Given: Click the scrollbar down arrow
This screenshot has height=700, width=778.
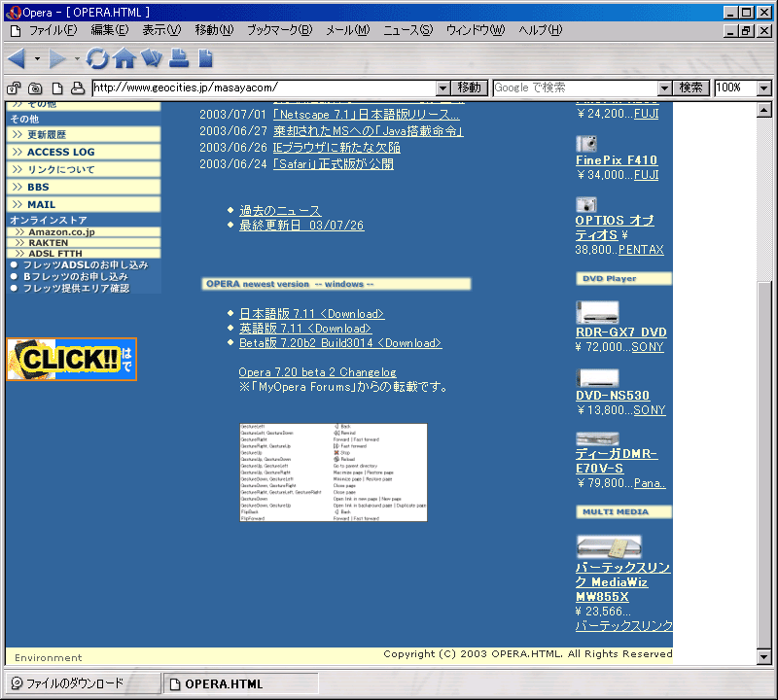Looking at the screenshot, I should [x=764, y=657].
